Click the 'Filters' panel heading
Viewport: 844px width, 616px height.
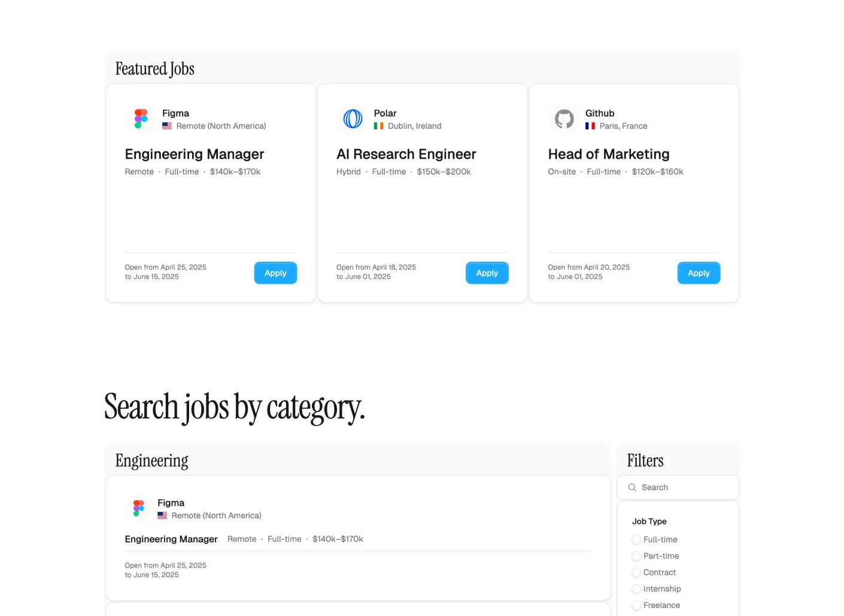(645, 460)
